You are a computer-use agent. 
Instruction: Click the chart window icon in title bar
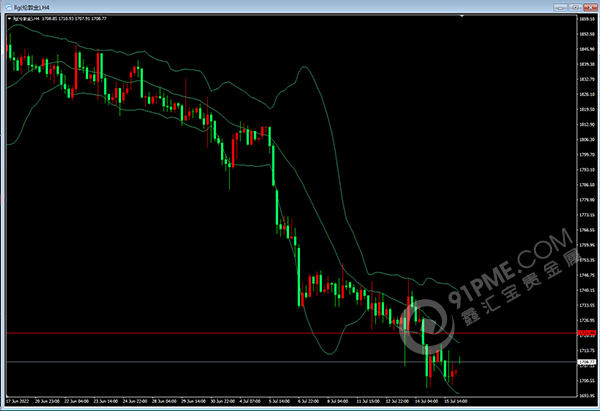9,7
